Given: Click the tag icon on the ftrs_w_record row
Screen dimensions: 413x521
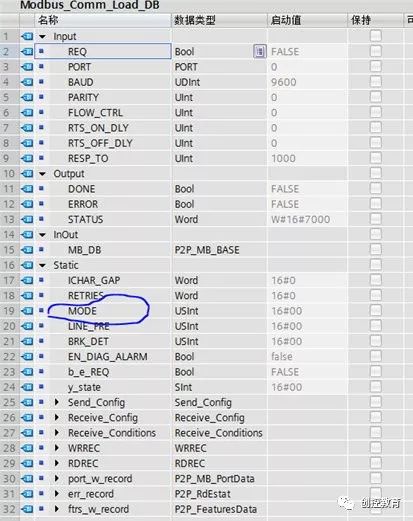Looking at the screenshot, I should pyautogui.click(x=27, y=509).
